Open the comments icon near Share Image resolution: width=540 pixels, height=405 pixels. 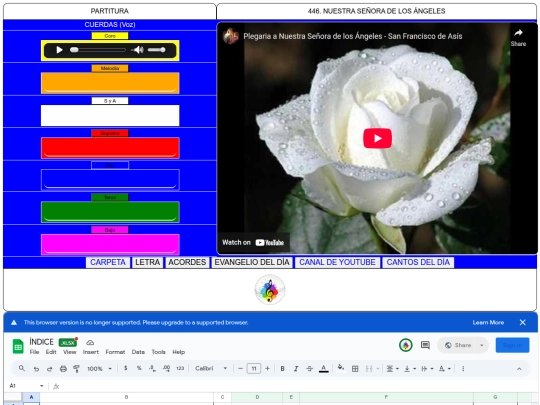tap(425, 345)
